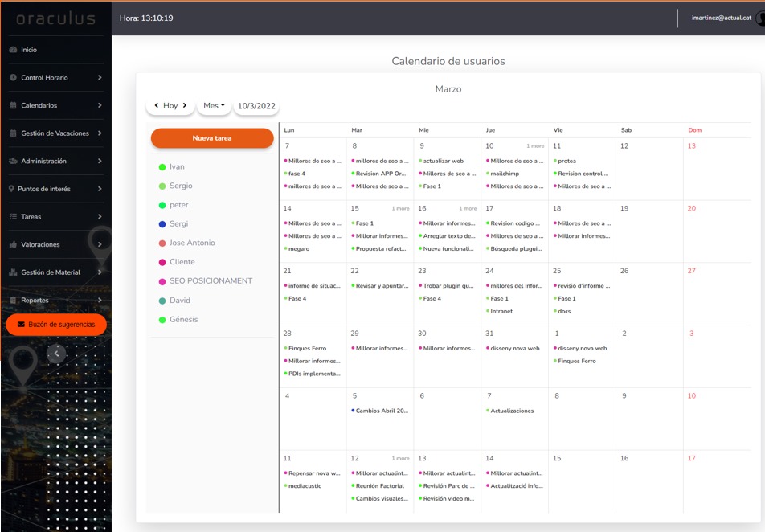The image size is (765, 532).
Task: Open the Calendarios menu item
Action: click(39, 105)
